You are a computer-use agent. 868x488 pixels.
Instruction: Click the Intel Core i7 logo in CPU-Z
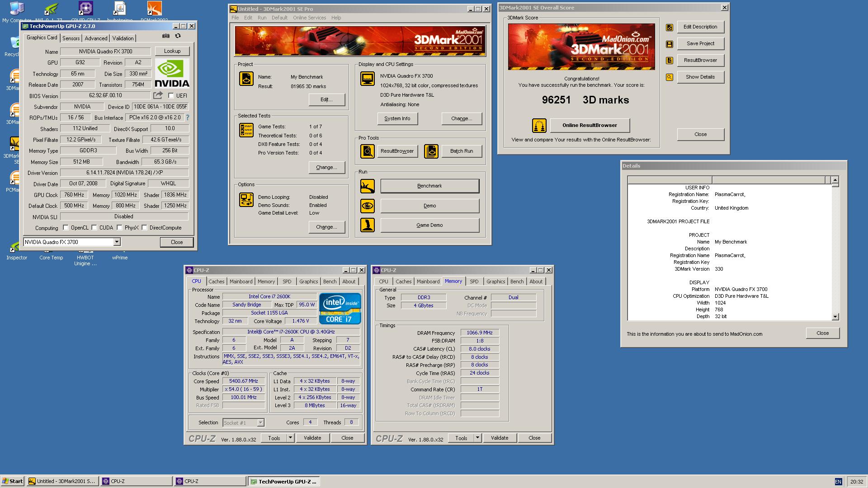tap(340, 309)
